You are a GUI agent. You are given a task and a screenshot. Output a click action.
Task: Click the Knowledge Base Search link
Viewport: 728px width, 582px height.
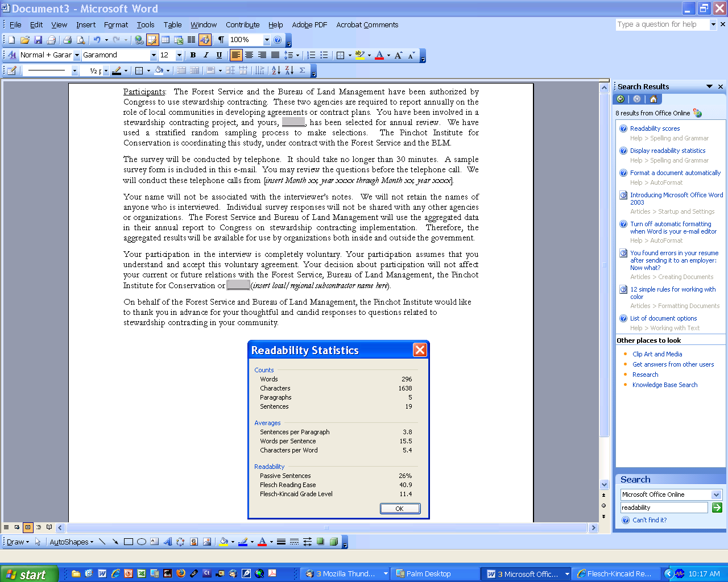[665, 385]
